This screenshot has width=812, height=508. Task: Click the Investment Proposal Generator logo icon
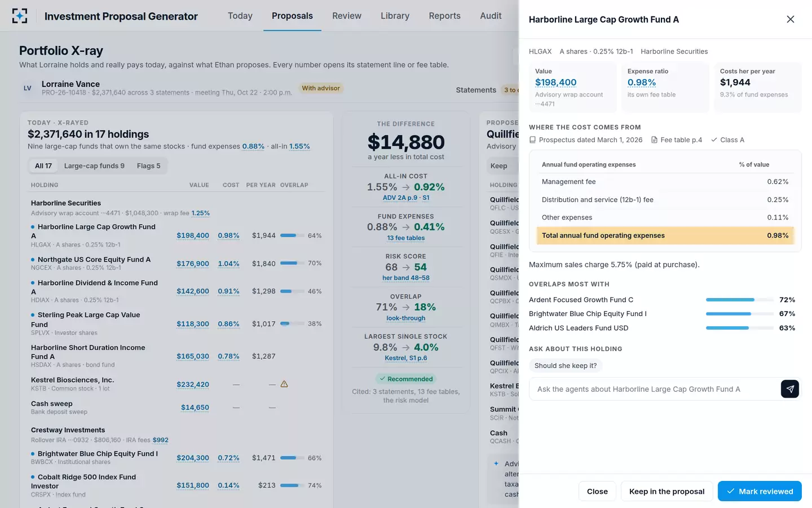(20, 16)
